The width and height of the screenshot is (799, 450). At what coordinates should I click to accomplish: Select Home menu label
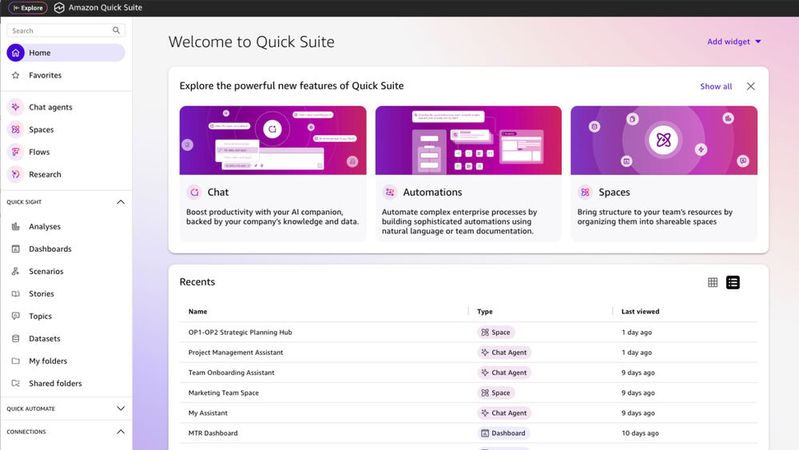[40, 52]
